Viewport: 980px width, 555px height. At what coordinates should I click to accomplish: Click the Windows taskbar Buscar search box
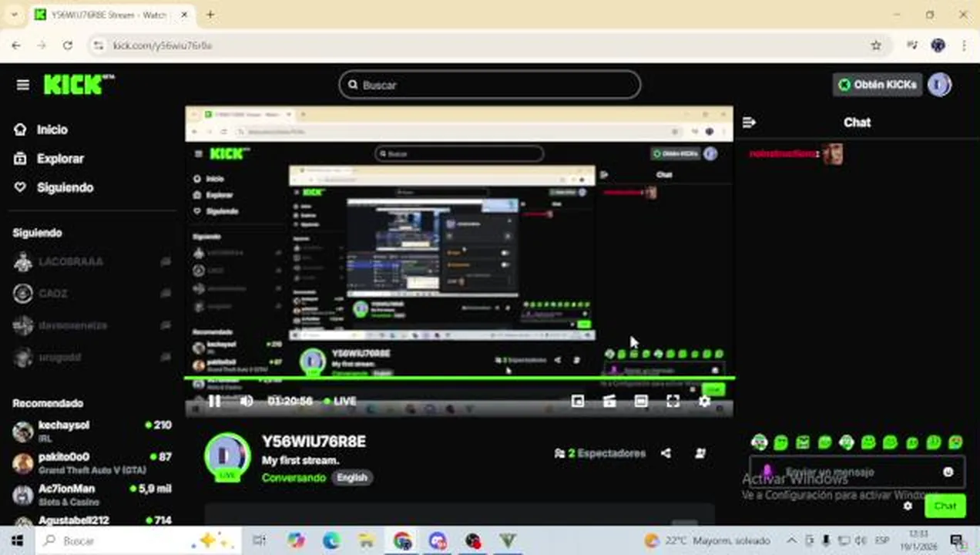[139, 541]
